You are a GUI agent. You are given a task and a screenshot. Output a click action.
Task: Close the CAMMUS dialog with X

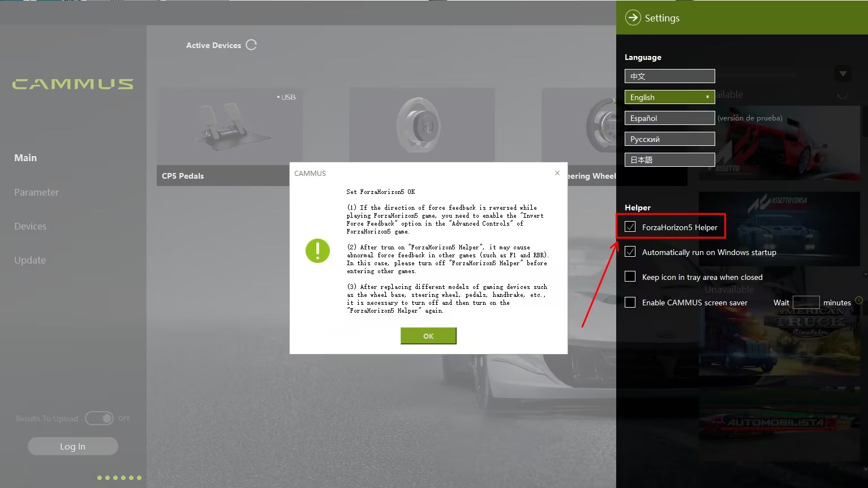557,173
